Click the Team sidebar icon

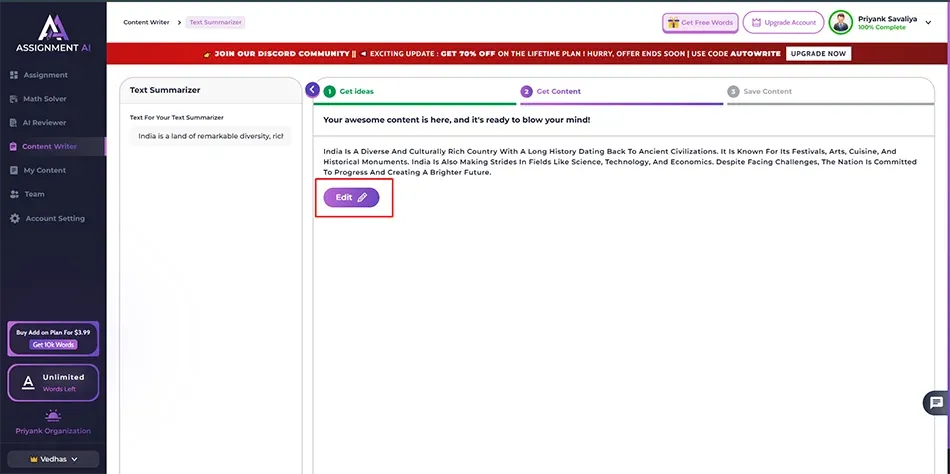point(14,194)
